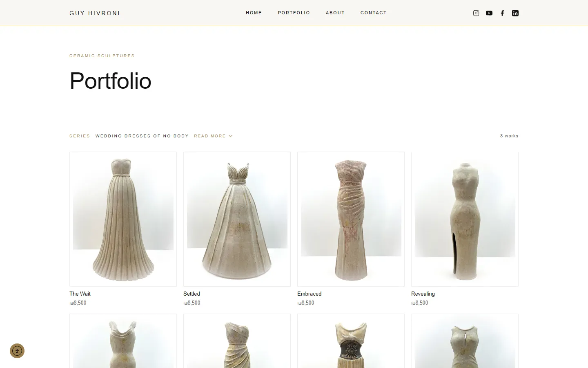Click the price under The Wait
The height and width of the screenshot is (368, 588).
(x=78, y=303)
